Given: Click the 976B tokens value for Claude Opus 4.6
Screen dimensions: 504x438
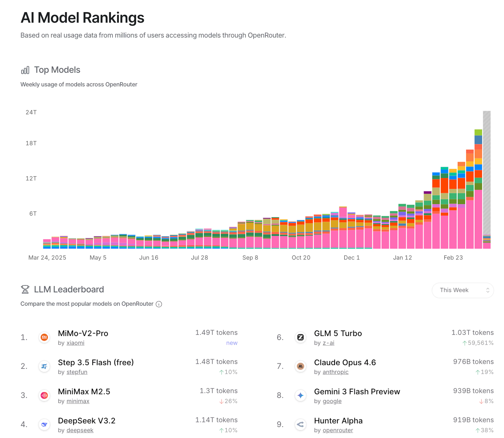Looking at the screenshot, I should click(473, 362).
